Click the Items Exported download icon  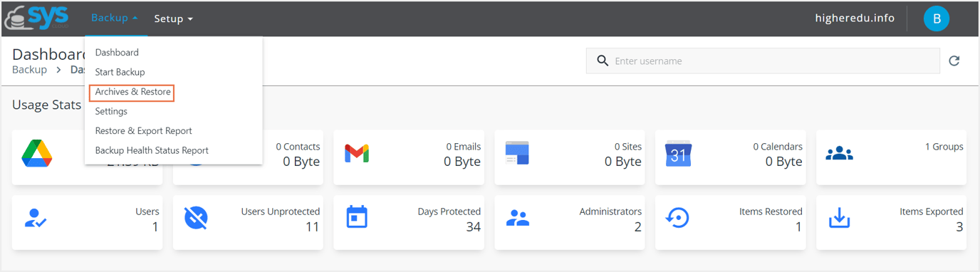(839, 218)
